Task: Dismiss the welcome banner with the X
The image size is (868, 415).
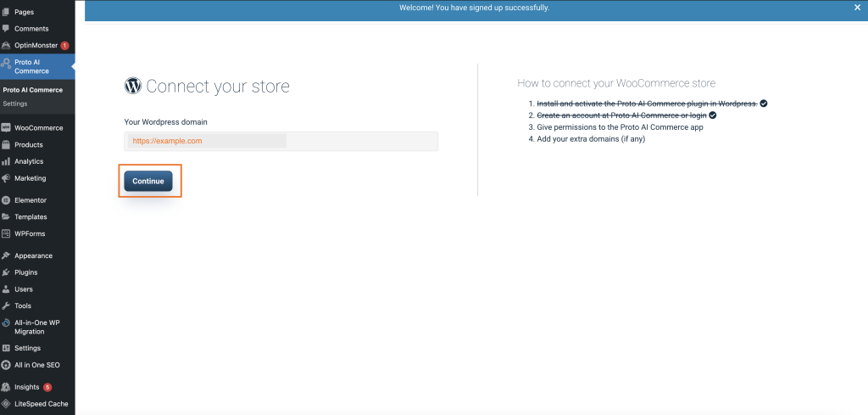Action: 858,7
